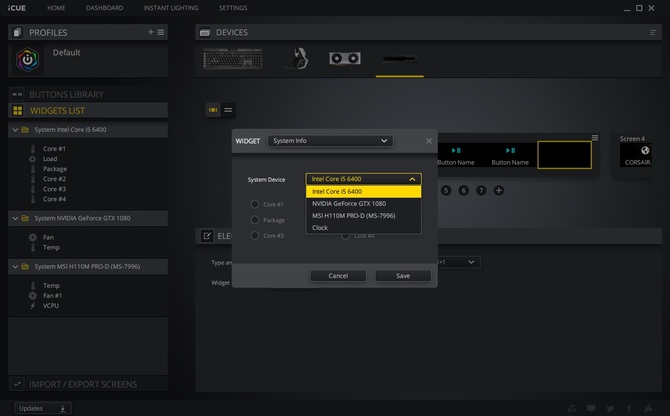Image resolution: width=670 pixels, height=416 pixels.
Task: Open the Twitter icon
Action: 610,409
